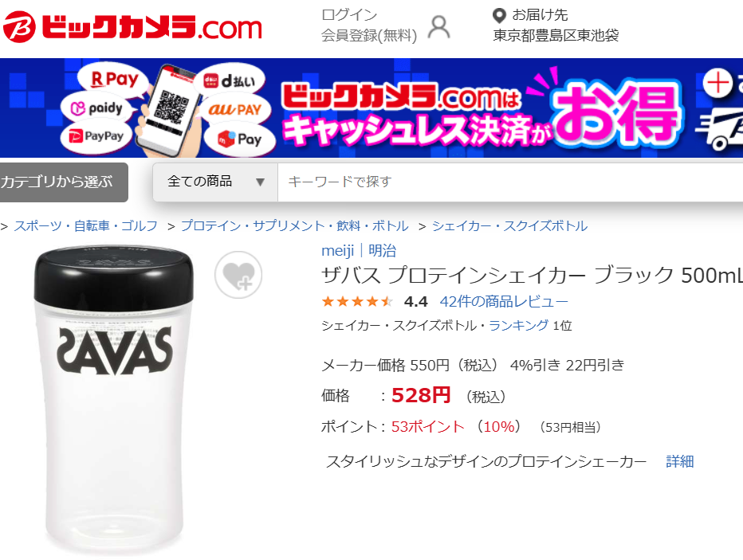The height and width of the screenshot is (560, 743).
Task: Click the dropdown arrow beside 全ての商品
Action: [260, 182]
